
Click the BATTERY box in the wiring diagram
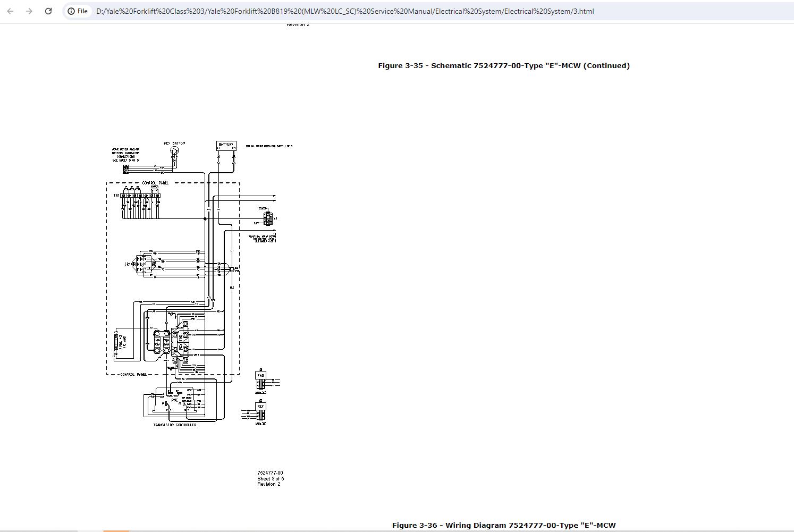[x=226, y=145]
